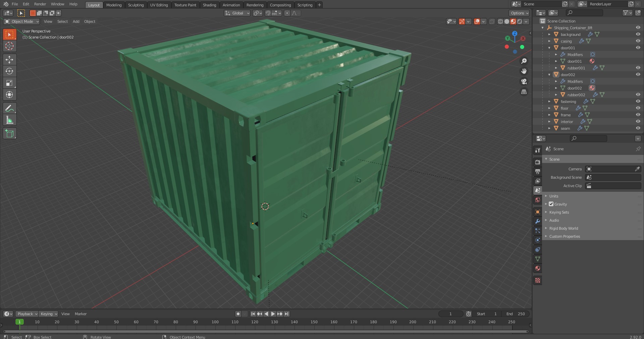The image size is (644, 339).
Task: Toggle the camera view icon
Action: [524, 81]
